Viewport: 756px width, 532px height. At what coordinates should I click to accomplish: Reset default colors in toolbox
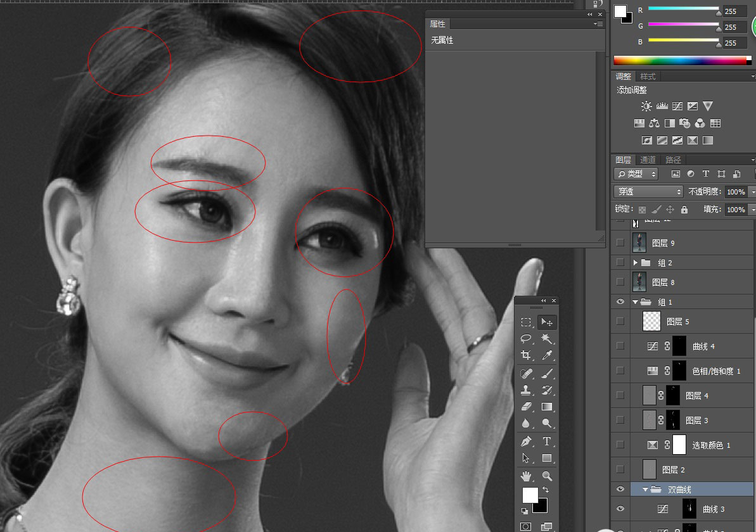tap(525, 511)
